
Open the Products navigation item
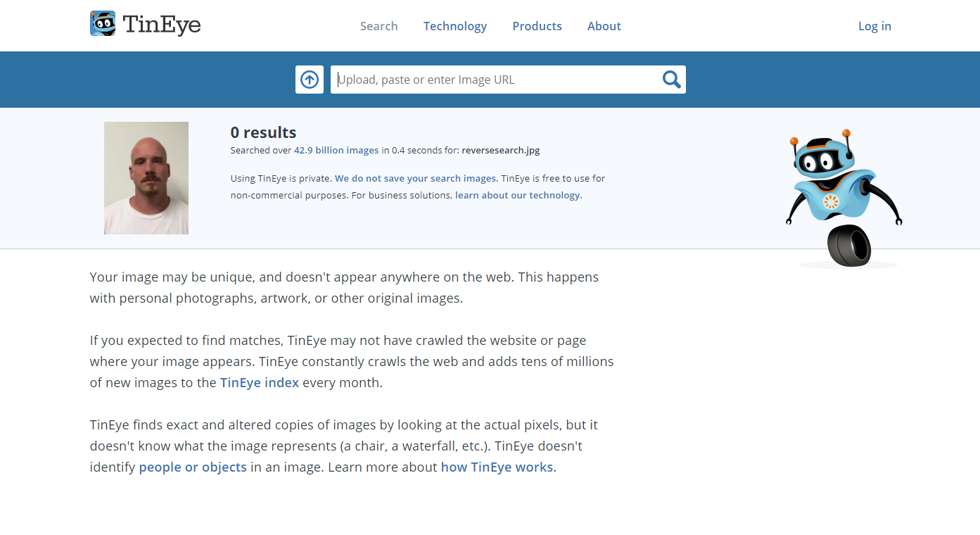537,26
